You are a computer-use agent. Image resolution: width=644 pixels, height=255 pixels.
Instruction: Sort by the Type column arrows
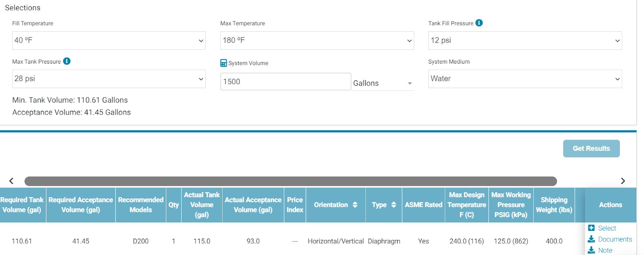tap(394, 205)
